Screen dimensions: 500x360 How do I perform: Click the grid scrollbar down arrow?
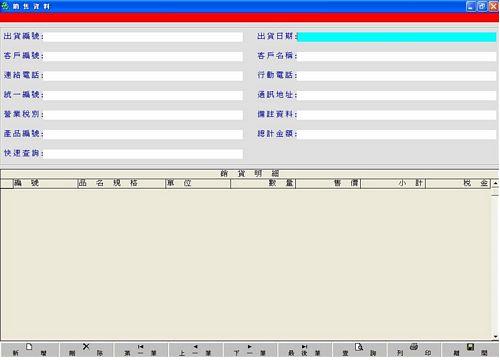coord(495,336)
